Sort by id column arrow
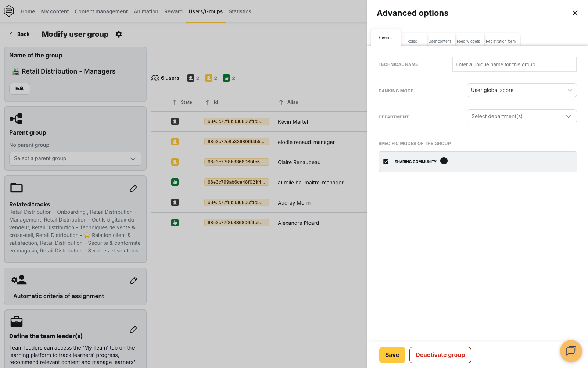Viewport: 588px width, 368px height. (x=208, y=102)
